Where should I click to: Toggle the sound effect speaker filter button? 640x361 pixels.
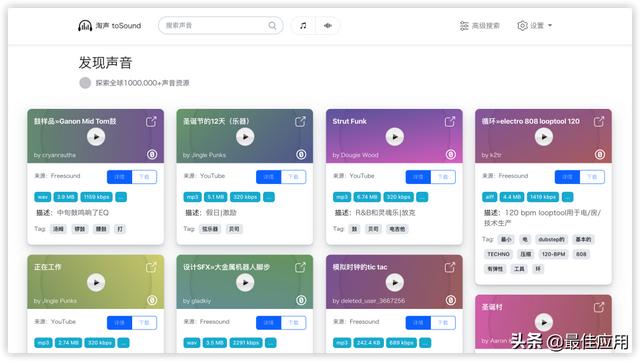(x=327, y=26)
